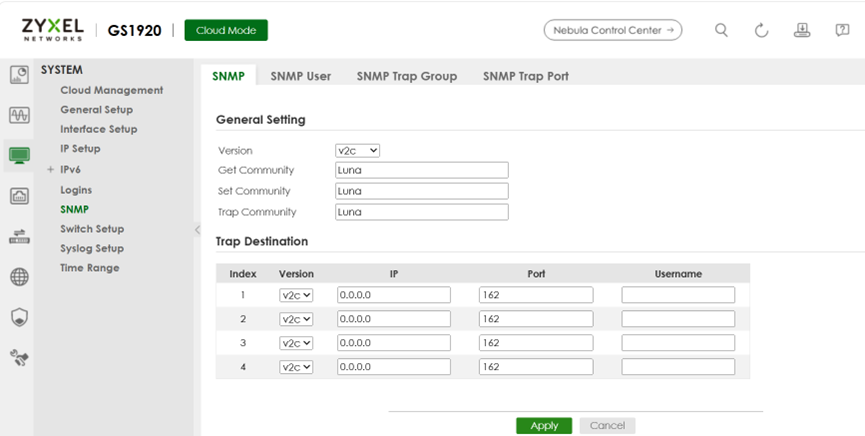Expand the IPv6 menu plus sign

(x=50, y=169)
